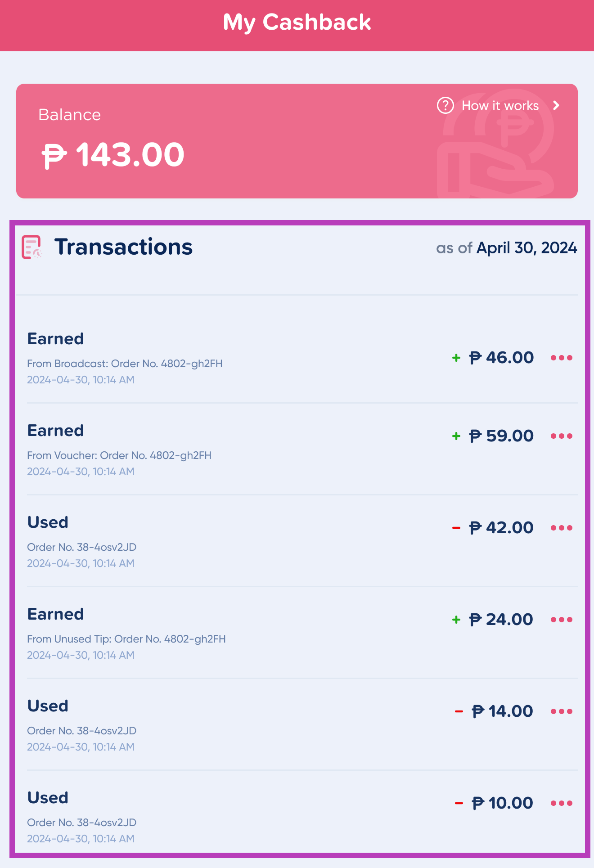Image resolution: width=594 pixels, height=868 pixels.
Task: Open the How it works help icon
Action: tap(445, 106)
